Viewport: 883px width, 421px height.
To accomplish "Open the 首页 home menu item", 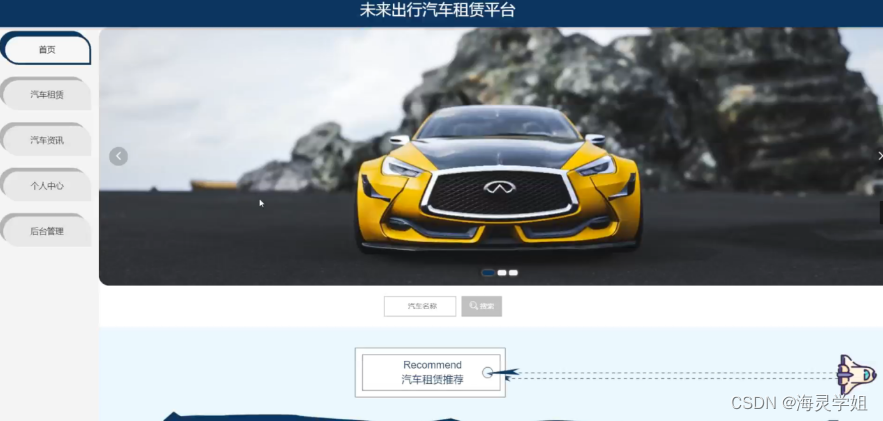I will point(46,50).
